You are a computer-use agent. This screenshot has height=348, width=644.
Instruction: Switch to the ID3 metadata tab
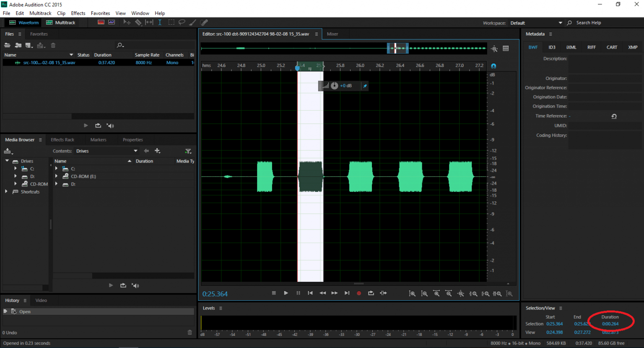point(552,47)
